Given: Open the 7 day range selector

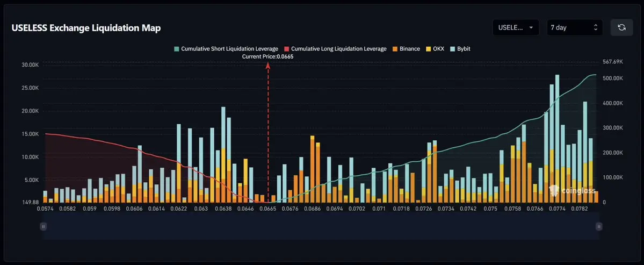Looking at the screenshot, I should click(575, 27).
